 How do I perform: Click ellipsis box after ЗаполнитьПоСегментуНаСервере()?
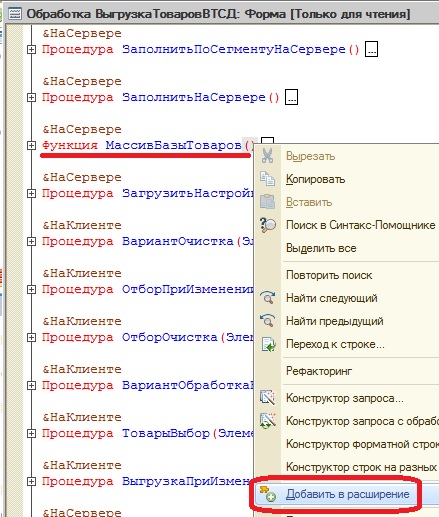371,49
